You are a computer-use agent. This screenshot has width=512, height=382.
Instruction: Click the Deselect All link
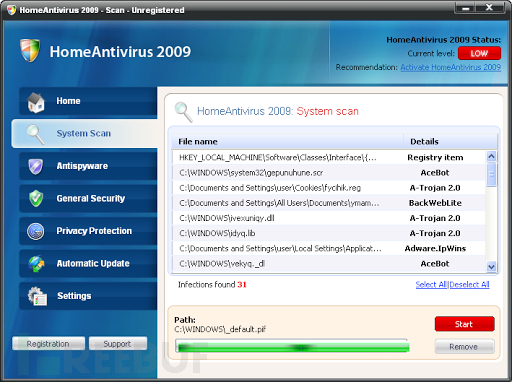[469, 284]
